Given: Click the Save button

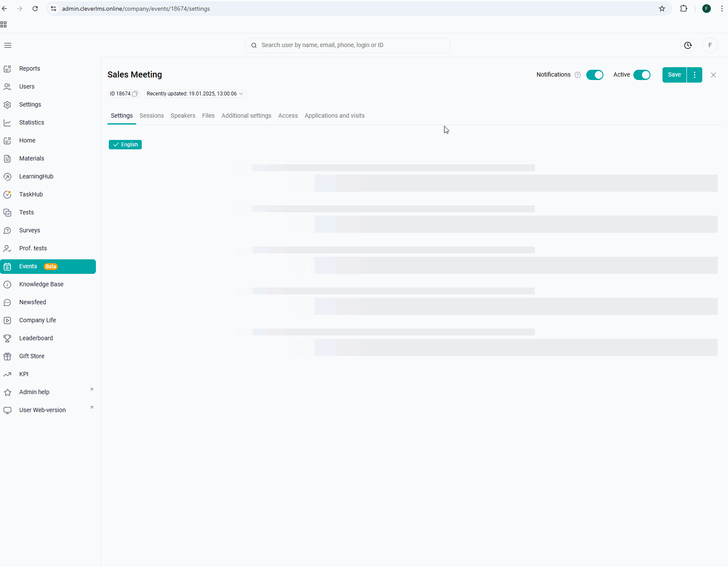Looking at the screenshot, I should 674,75.
